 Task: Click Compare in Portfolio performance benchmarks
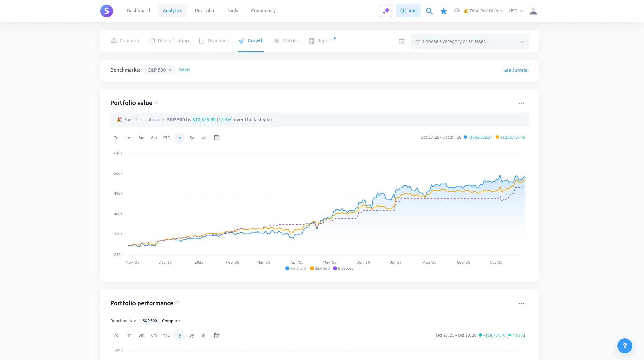(171, 321)
